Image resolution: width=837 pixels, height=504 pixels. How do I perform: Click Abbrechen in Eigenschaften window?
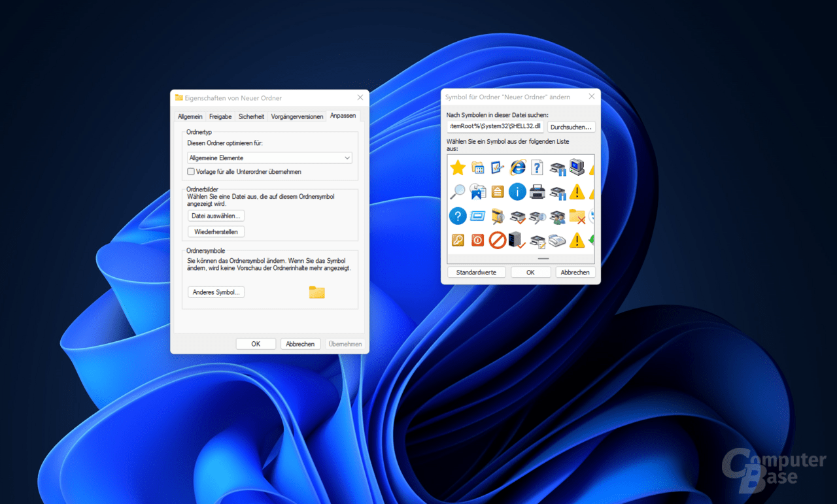click(301, 344)
